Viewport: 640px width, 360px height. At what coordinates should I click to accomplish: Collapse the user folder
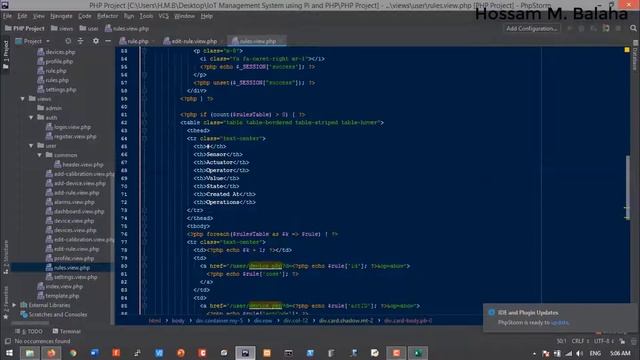coord(31,146)
